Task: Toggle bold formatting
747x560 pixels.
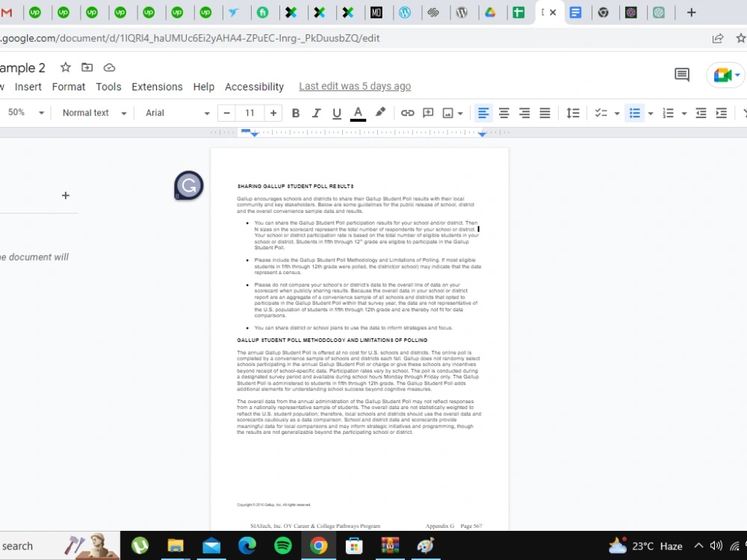Action: pyautogui.click(x=295, y=113)
